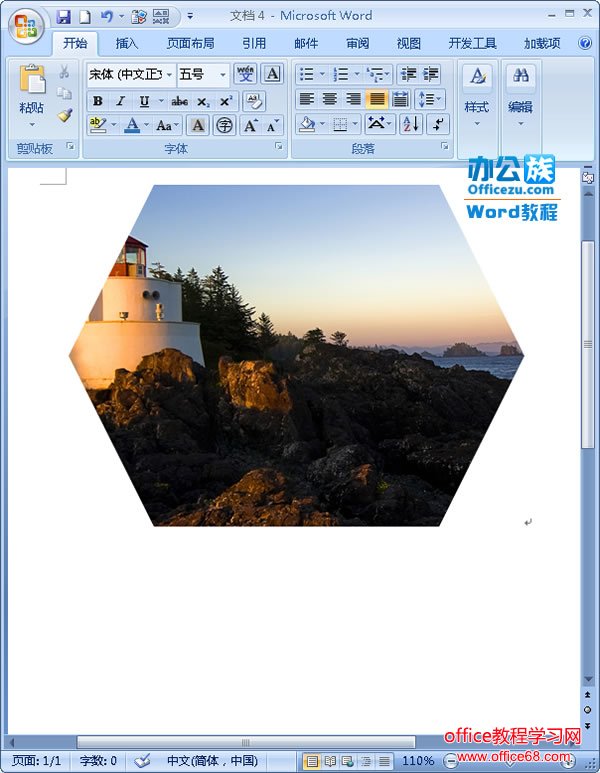Grow font size
Screen dimensions: 600x773
coord(250,125)
